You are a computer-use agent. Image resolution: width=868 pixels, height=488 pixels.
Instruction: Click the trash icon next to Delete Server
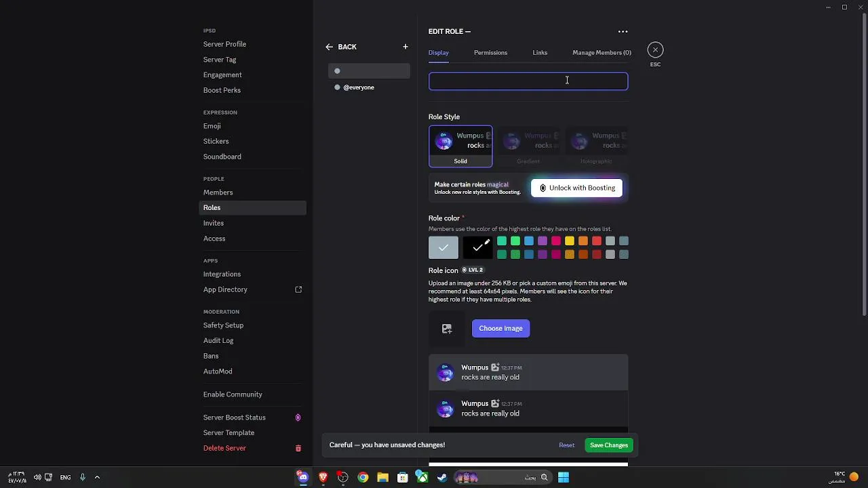[x=298, y=448]
